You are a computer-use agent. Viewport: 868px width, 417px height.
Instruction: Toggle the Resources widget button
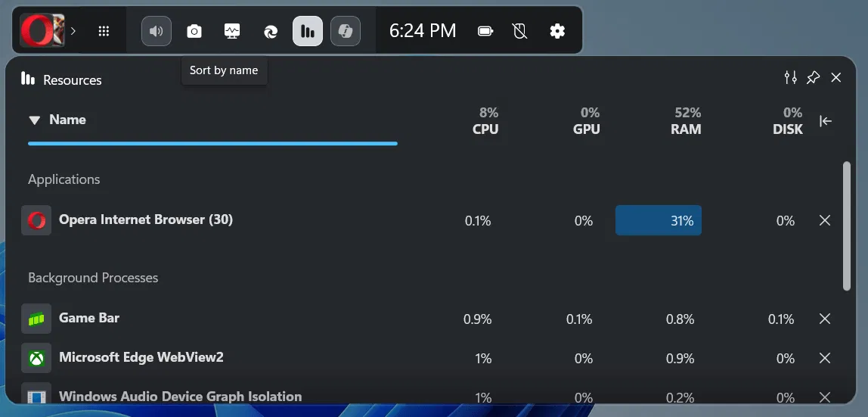[308, 31]
